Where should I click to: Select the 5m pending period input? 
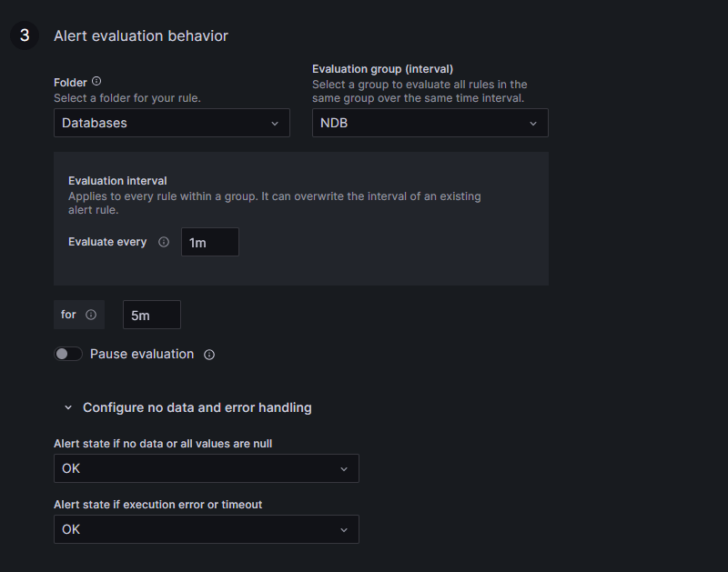click(x=151, y=313)
